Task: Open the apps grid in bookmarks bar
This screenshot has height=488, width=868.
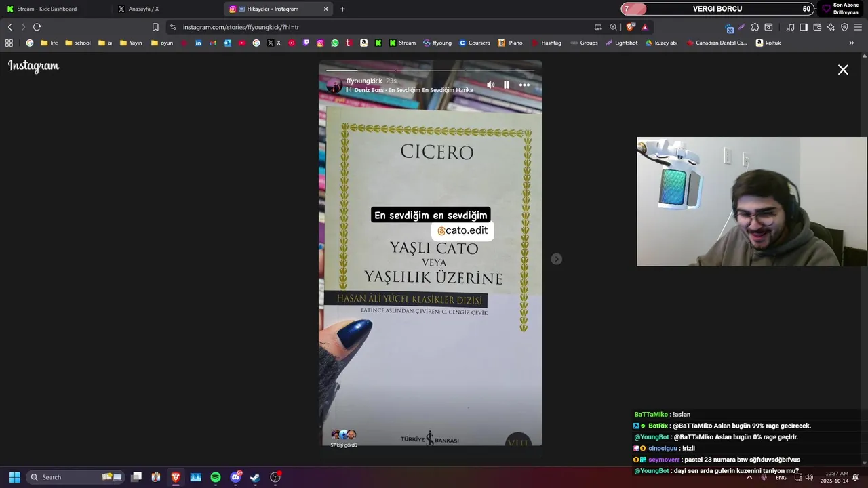Action: pos(9,43)
